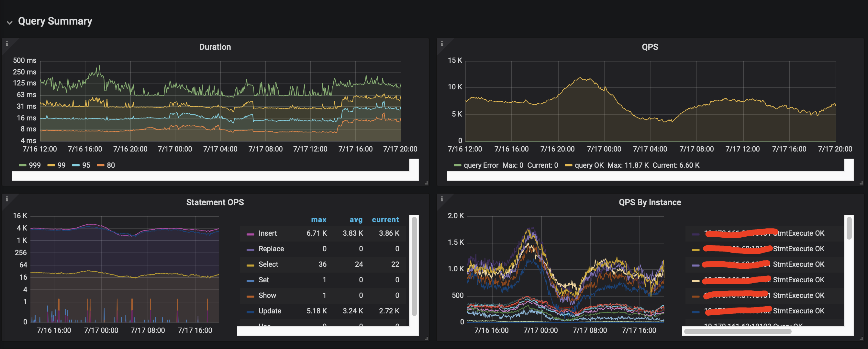The image size is (868, 349).
Task: Click the Select avg value 24
Action: [x=359, y=265]
